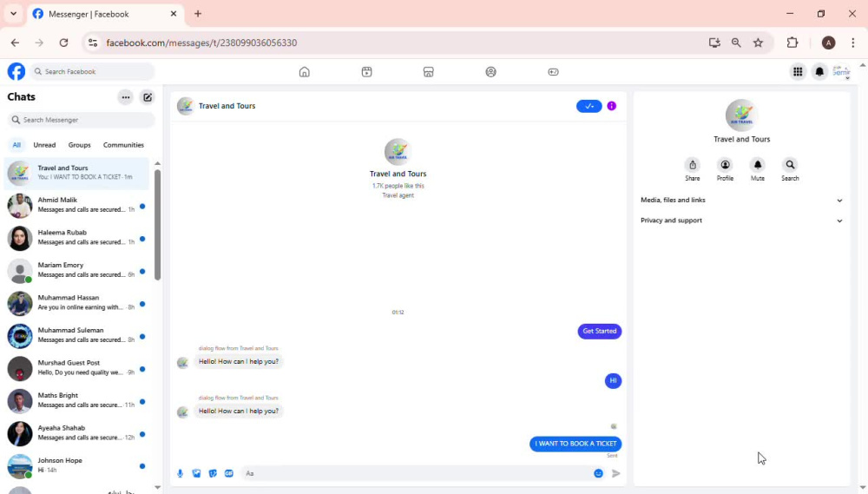
Task: View site information icon in address bar
Action: click(x=93, y=43)
